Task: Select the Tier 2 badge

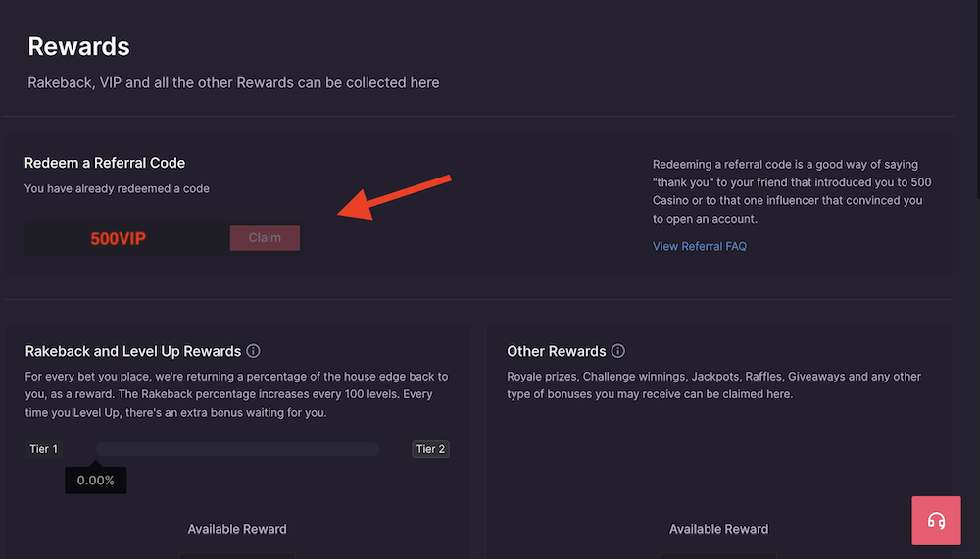Action: [430, 449]
